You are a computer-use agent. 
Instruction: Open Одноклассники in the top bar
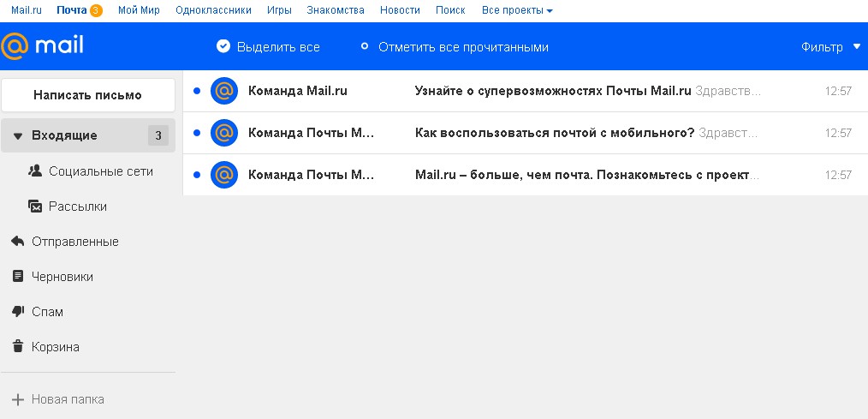click(213, 10)
